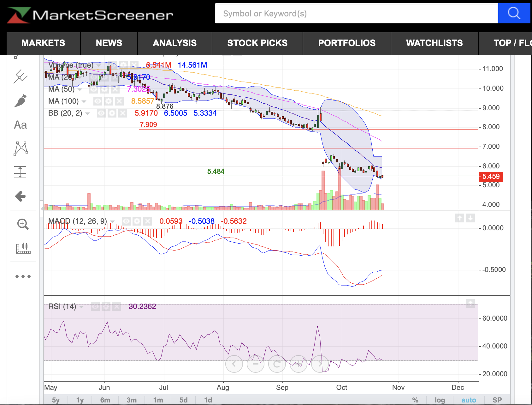Toggle log scale mode
The image size is (532, 405).
point(440,400)
